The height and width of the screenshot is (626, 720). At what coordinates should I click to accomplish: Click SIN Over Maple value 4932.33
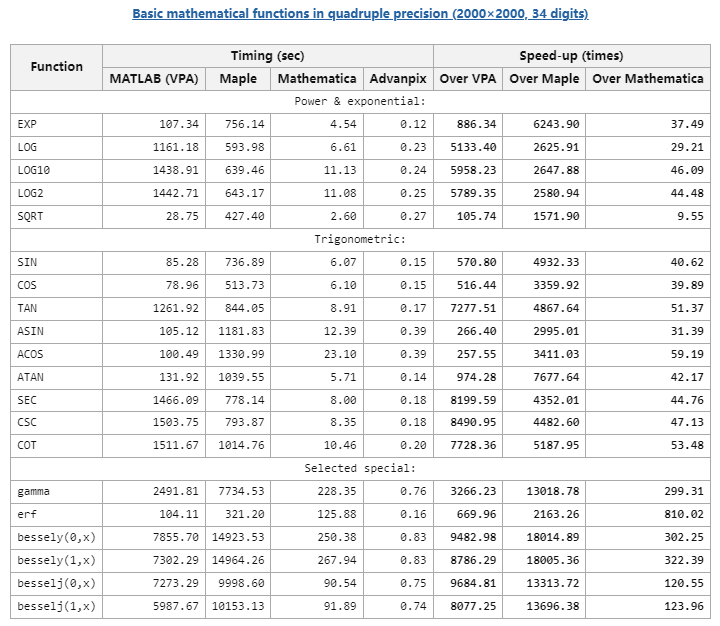557,262
